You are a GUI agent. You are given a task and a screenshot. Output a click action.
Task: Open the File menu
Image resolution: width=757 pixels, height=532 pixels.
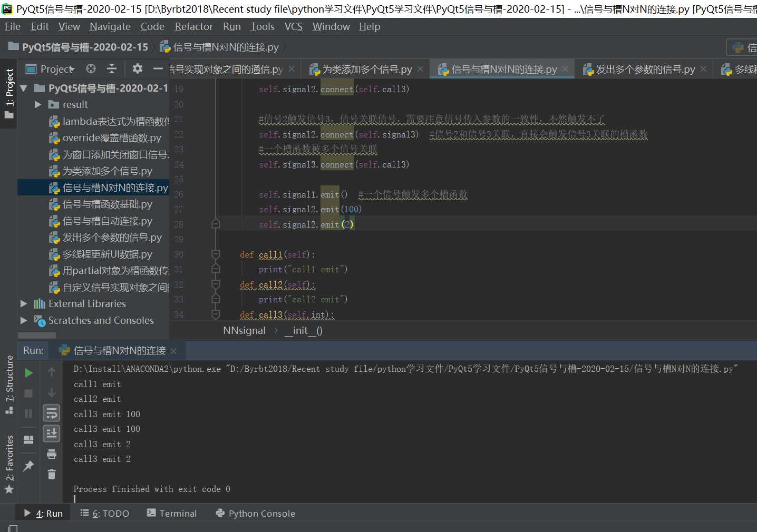[13, 26]
